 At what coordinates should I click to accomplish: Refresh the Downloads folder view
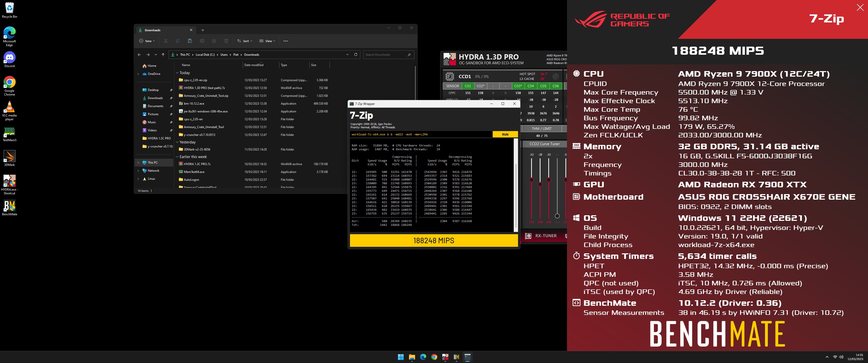click(356, 54)
